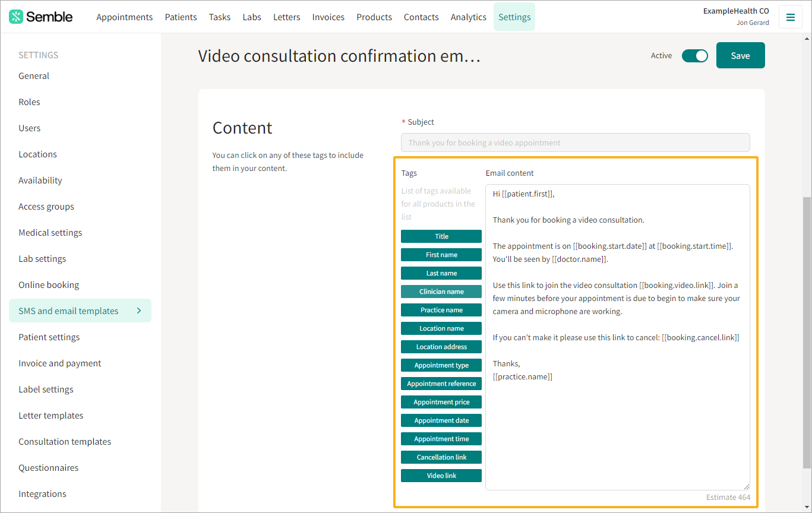Open General settings in sidebar
This screenshot has height=513, width=812.
(x=34, y=76)
